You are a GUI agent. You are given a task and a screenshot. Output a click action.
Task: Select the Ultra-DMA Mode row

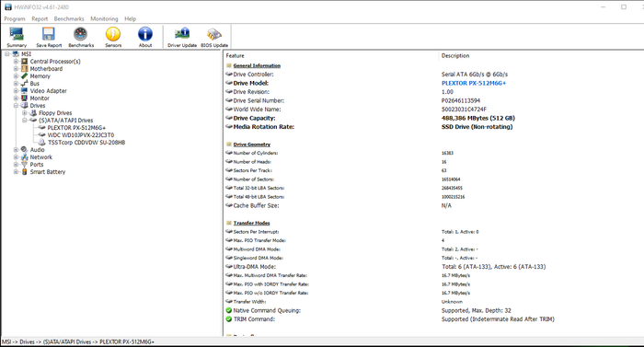[433, 267]
